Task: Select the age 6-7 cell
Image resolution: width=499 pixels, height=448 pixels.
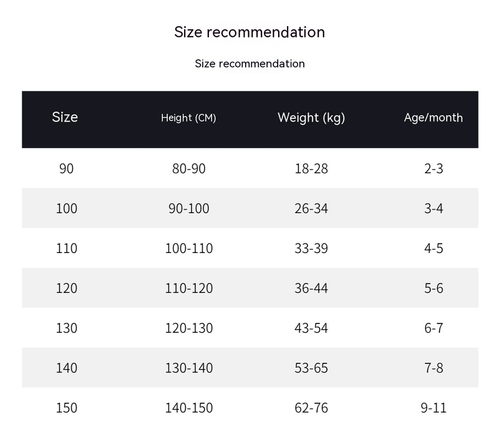Action: pos(434,328)
